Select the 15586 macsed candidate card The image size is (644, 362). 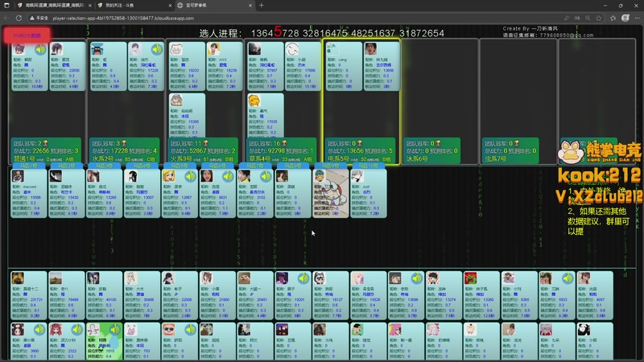tap(28, 193)
